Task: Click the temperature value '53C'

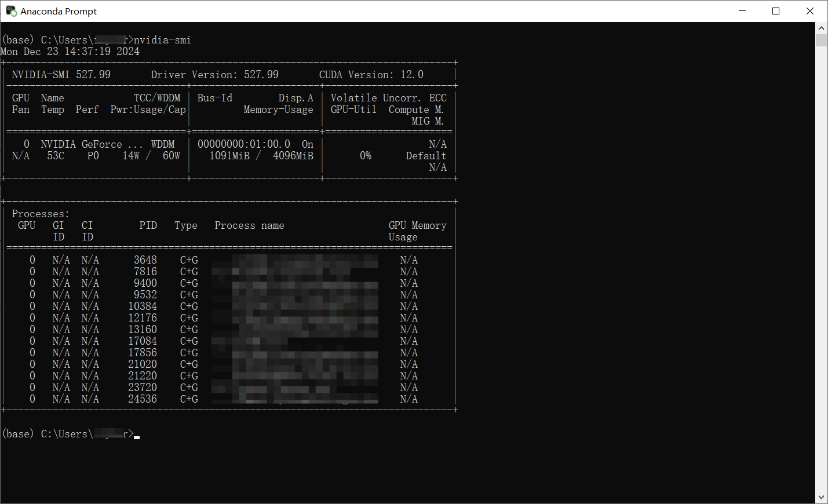Action: click(x=56, y=156)
